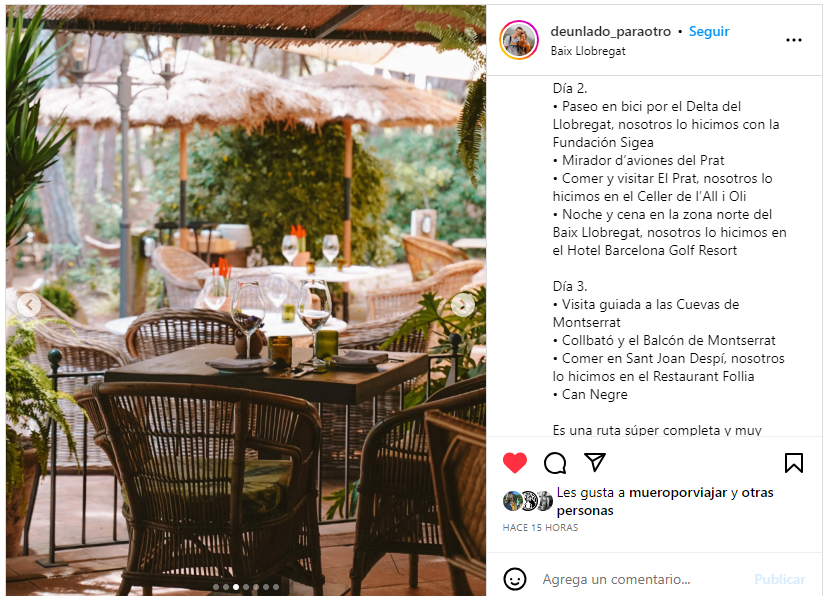Open the three-dot more options menu
Viewport: 827px width, 596px height.
tap(794, 40)
